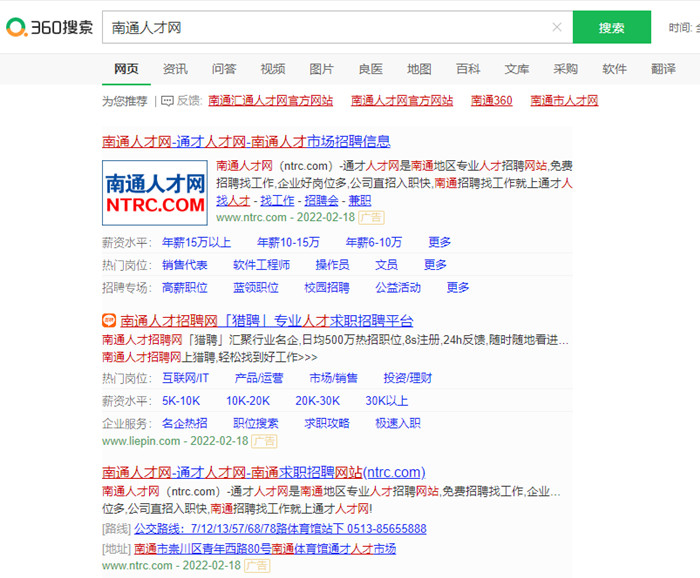
Task: Open 名企热招 service link
Action: (185, 423)
